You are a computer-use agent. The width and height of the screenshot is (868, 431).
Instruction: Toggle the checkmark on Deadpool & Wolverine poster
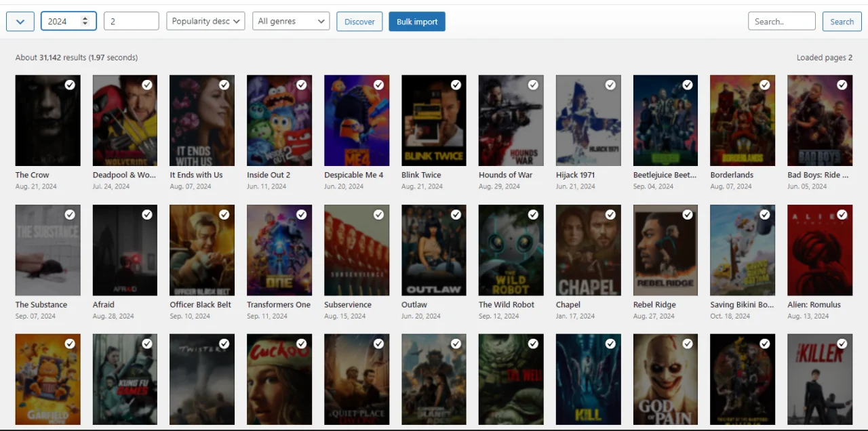coord(147,85)
